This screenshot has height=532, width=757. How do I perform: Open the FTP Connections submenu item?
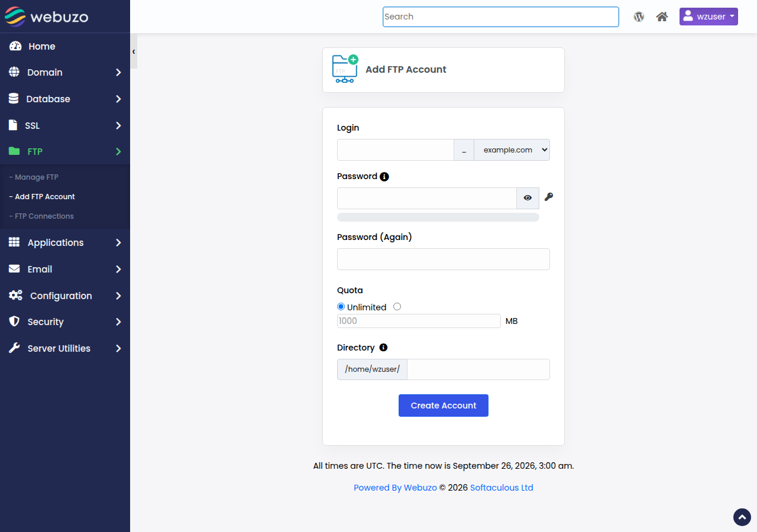pos(41,216)
